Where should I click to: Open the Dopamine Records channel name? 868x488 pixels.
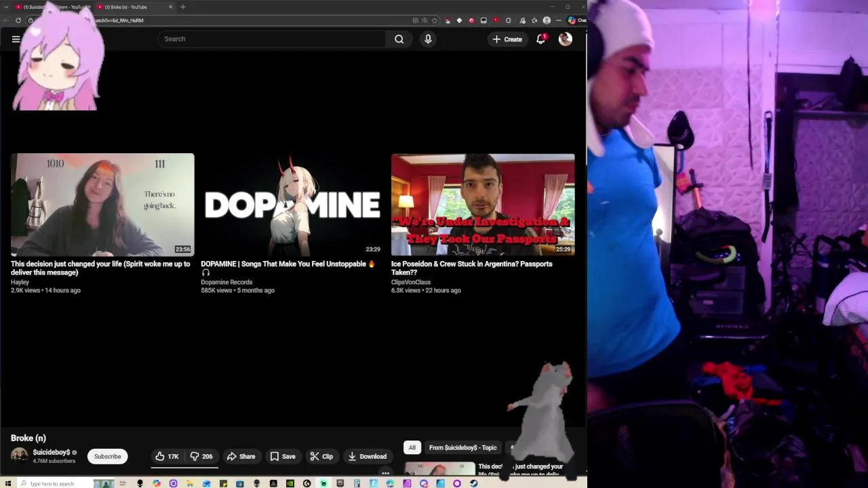[226, 282]
